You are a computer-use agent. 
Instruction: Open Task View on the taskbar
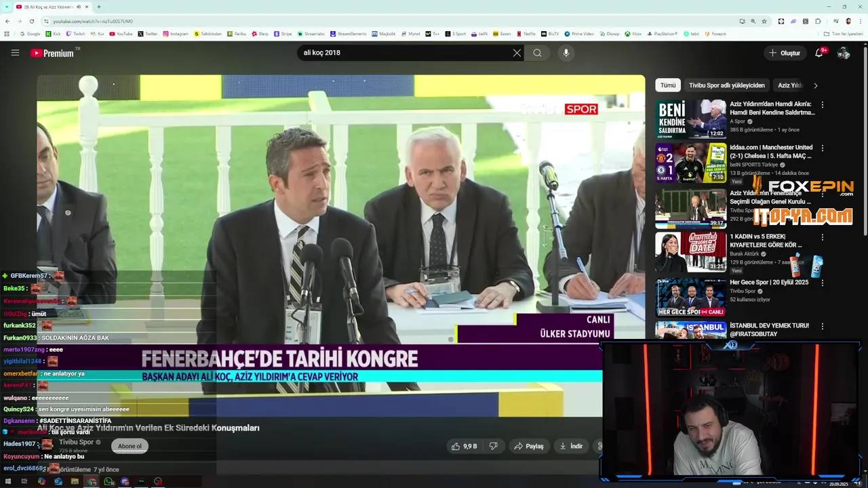24,481
